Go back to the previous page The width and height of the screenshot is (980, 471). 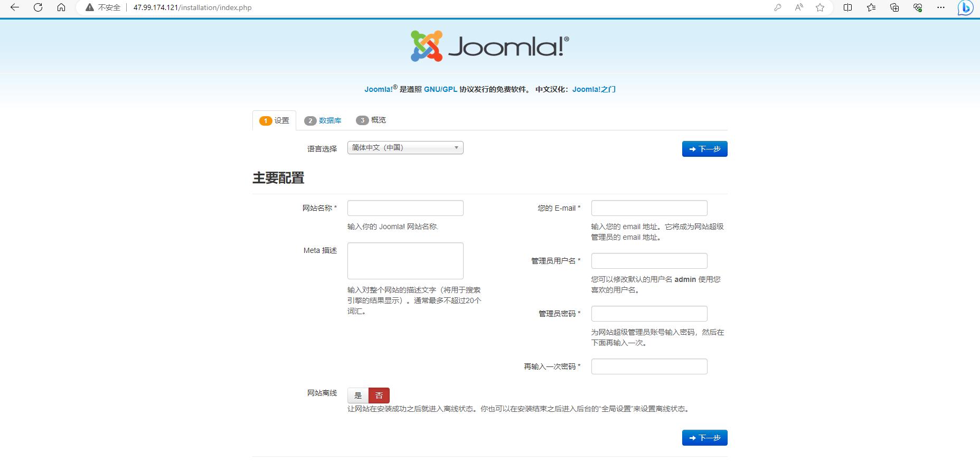coord(15,7)
